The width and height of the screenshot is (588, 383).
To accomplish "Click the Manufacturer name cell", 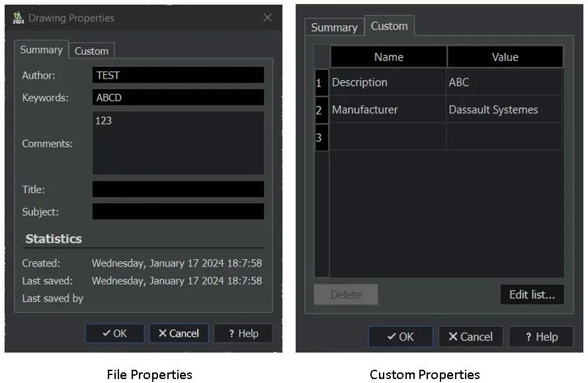I will (388, 110).
